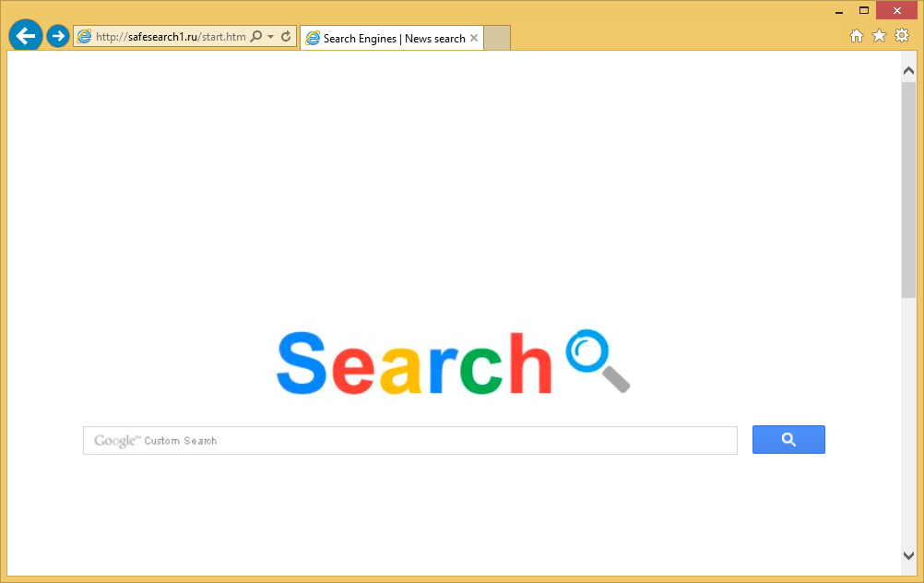Click the Internet Explorer icon in address bar
Image resolution: width=924 pixels, height=583 pixels.
(x=85, y=37)
